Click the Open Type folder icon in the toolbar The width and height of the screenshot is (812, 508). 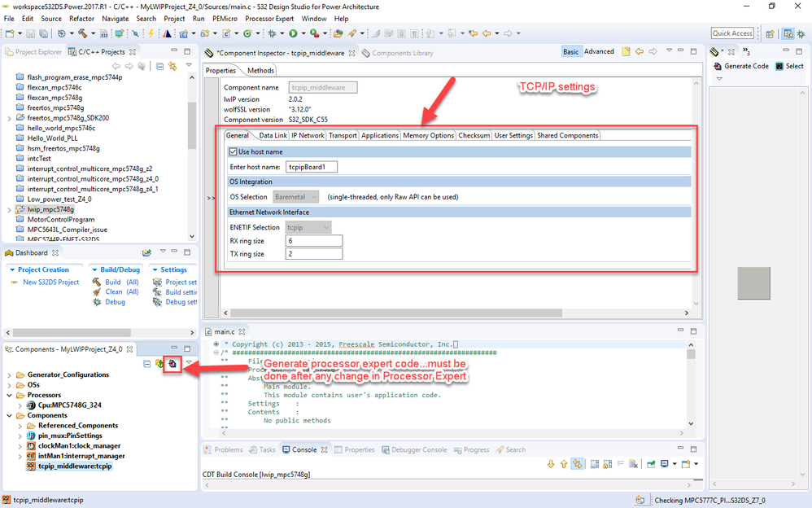tap(338, 33)
